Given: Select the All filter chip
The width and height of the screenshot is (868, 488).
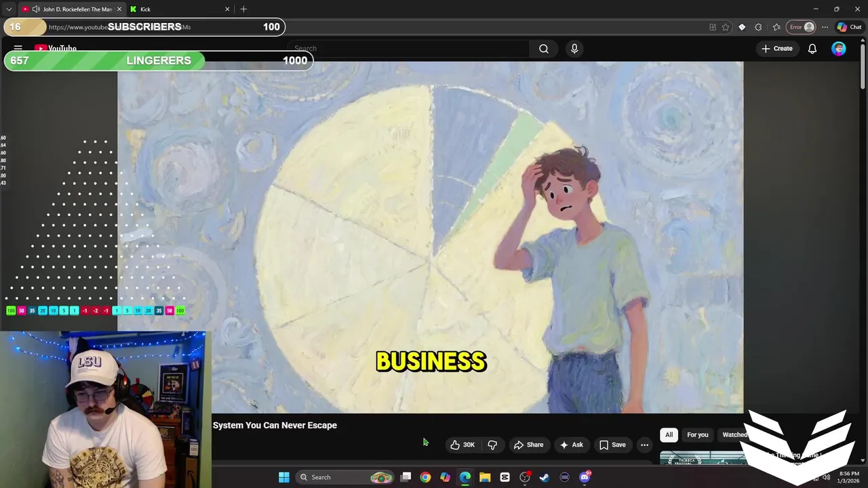Looking at the screenshot, I should pyautogui.click(x=669, y=434).
